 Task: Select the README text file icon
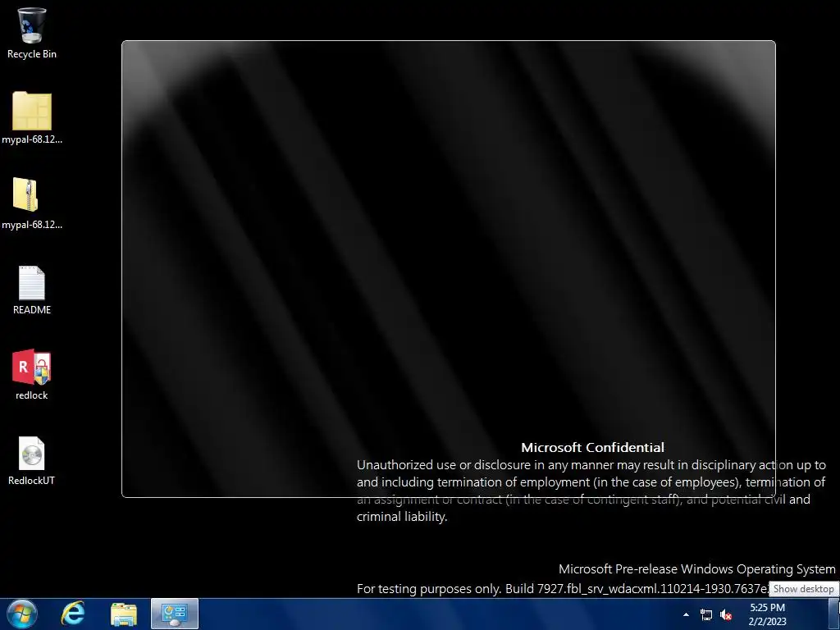(32, 290)
